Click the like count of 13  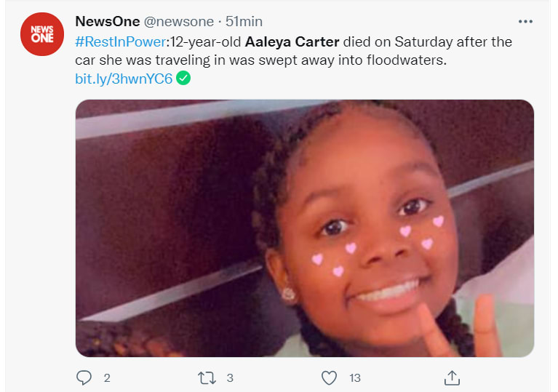click(x=355, y=377)
